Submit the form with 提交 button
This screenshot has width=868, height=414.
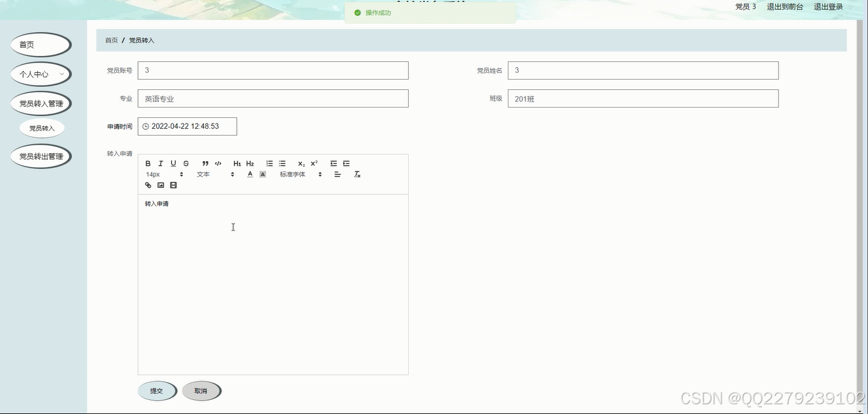coord(157,391)
